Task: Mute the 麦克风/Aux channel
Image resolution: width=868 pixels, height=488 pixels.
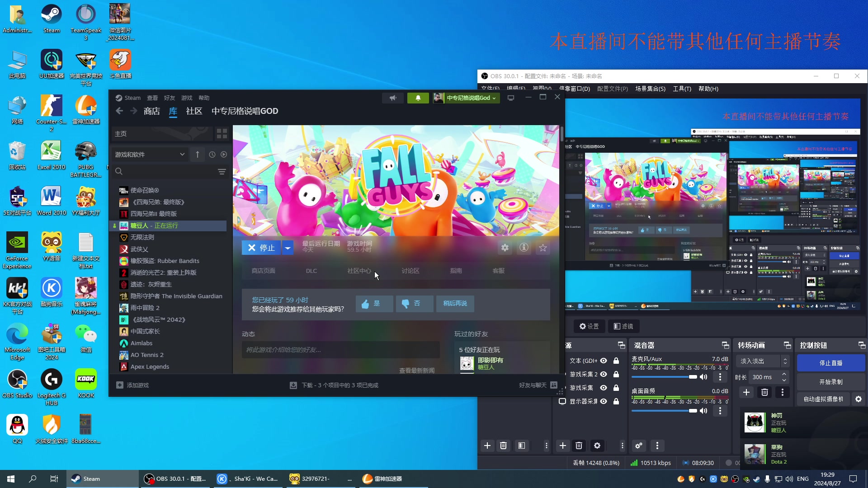Action: [703, 377]
